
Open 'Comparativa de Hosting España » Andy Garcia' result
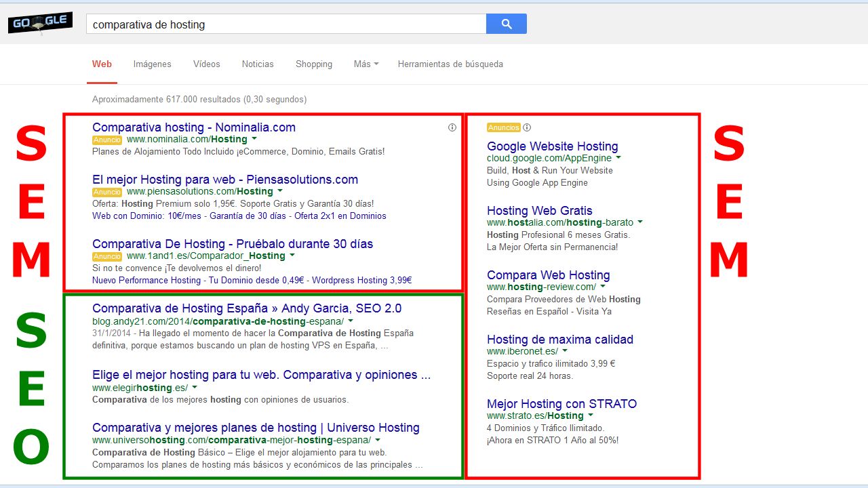(x=247, y=308)
